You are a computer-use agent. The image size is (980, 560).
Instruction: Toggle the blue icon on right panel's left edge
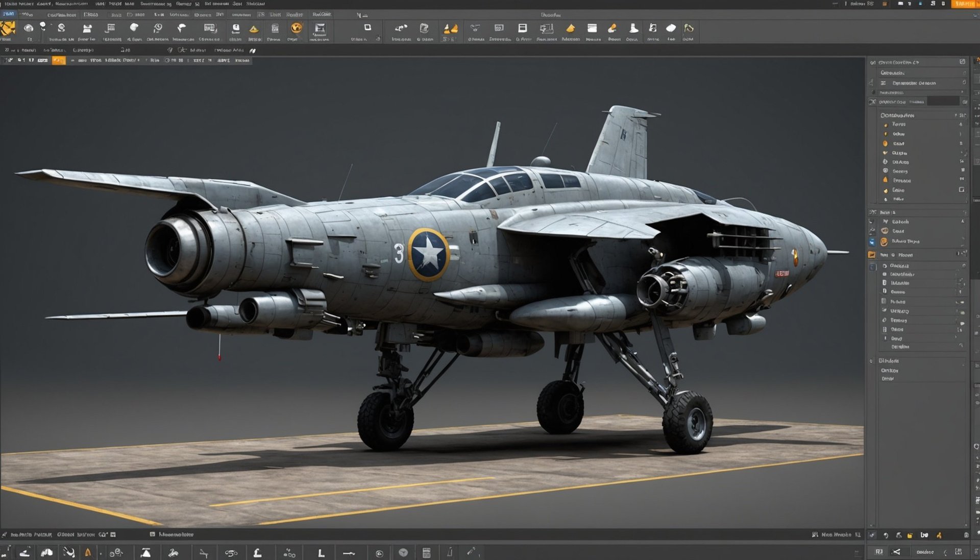tap(872, 241)
